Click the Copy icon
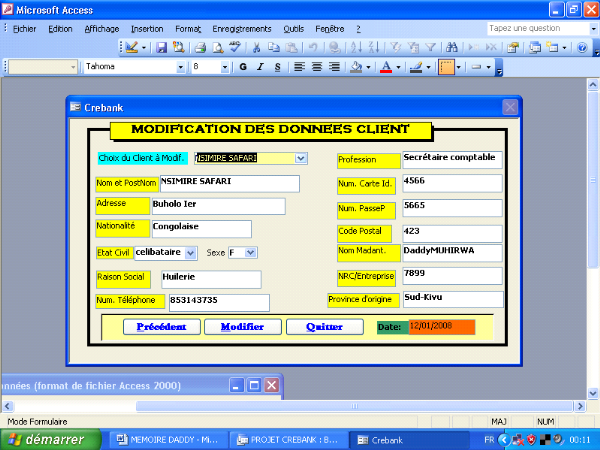600x450 pixels. 274,47
